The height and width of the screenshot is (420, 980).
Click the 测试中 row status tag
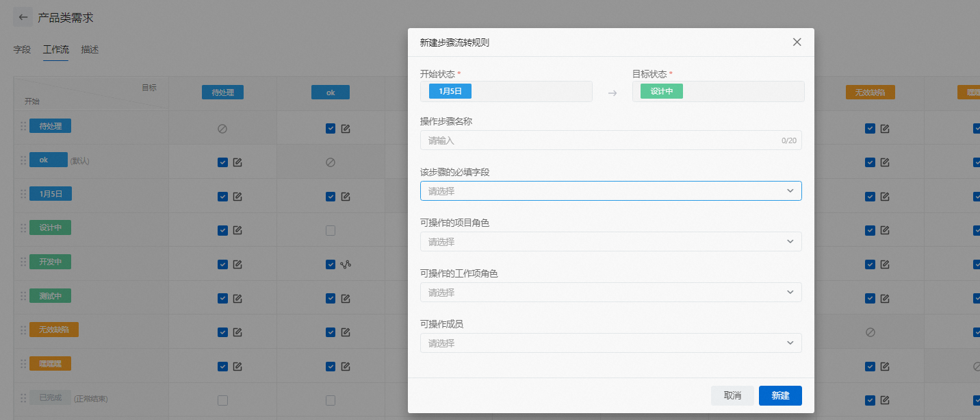(x=51, y=296)
